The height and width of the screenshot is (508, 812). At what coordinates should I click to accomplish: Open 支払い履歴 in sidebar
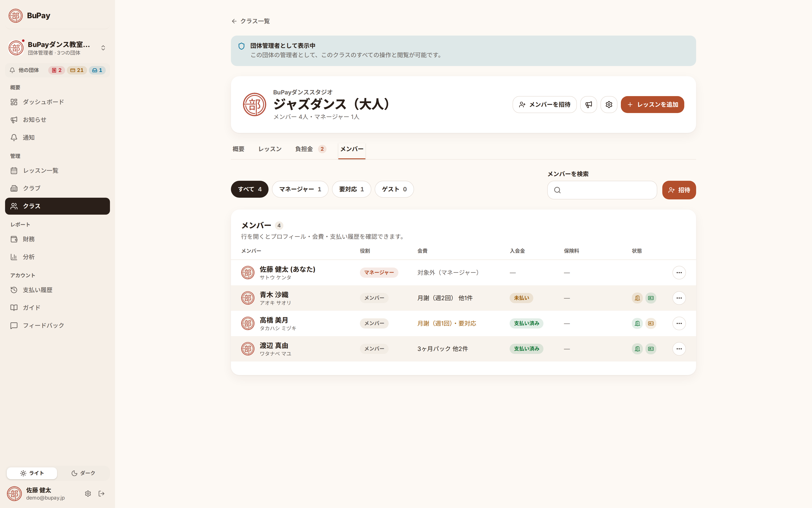click(57, 290)
